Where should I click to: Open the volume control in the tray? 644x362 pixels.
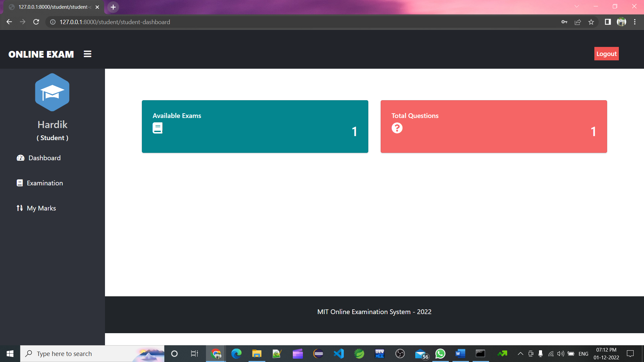pos(560,354)
